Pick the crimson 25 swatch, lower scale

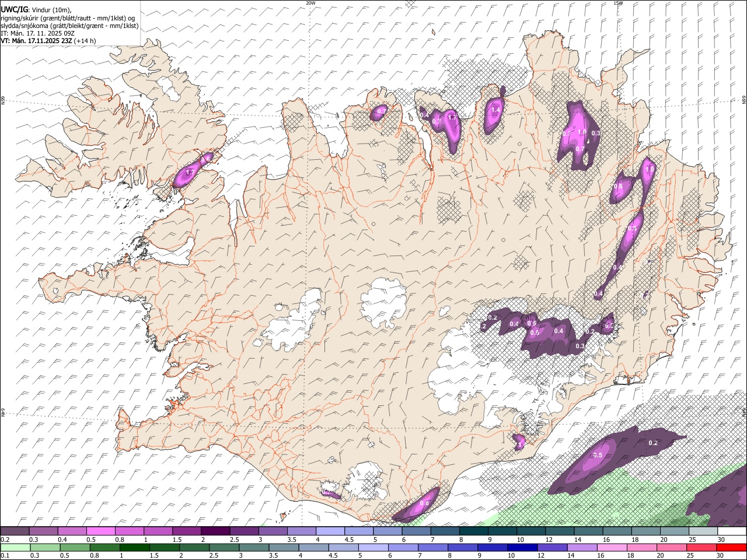click(x=702, y=548)
